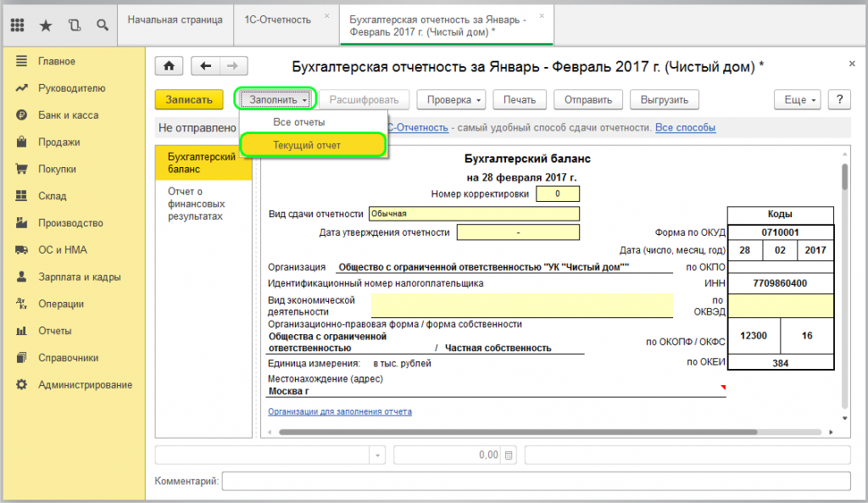Close the Бухгалтерская отчетность tab
The width and height of the screenshot is (868, 503).
coord(542,16)
